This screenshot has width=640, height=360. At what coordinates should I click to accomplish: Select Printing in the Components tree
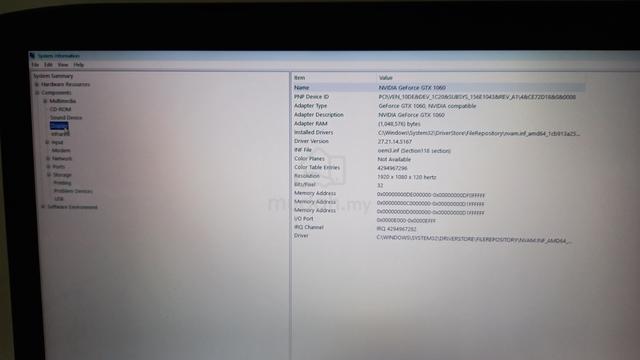(x=62, y=183)
